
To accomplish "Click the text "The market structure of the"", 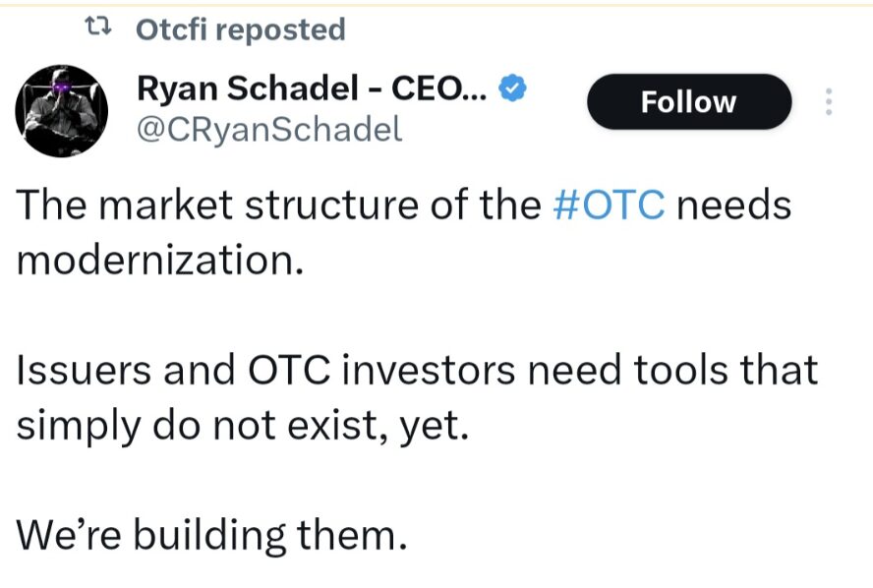I will [275, 206].
